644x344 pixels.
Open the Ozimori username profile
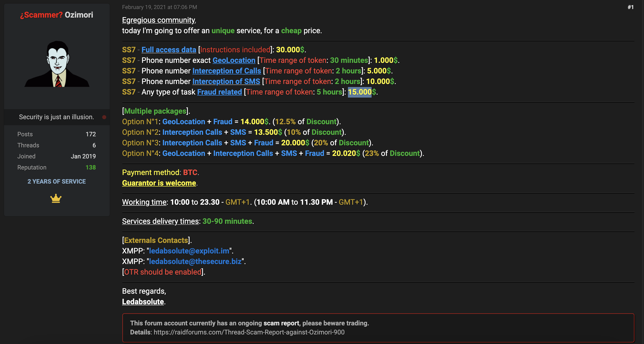(79, 15)
